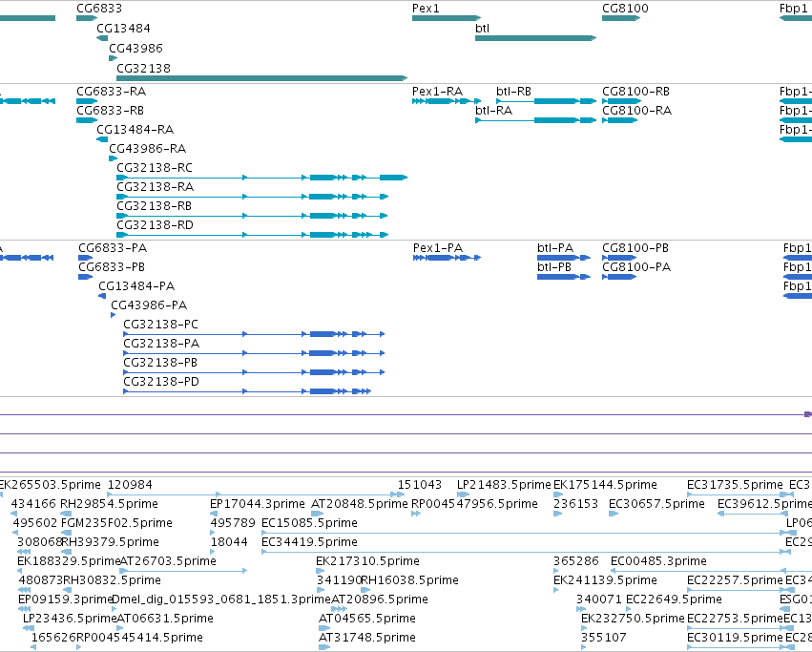Viewport: 812px width, 652px height.
Task: Open transcript CG13484-RA
Action: tap(135, 130)
